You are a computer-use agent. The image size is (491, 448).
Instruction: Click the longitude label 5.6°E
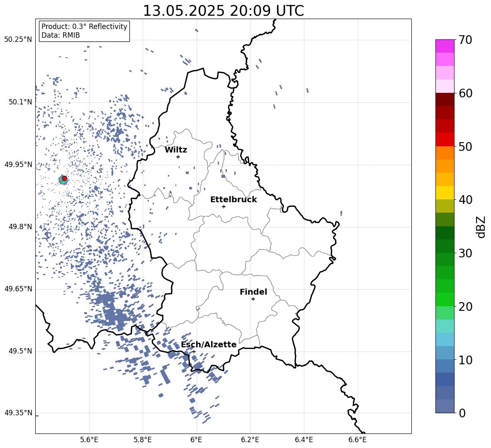[89, 440]
